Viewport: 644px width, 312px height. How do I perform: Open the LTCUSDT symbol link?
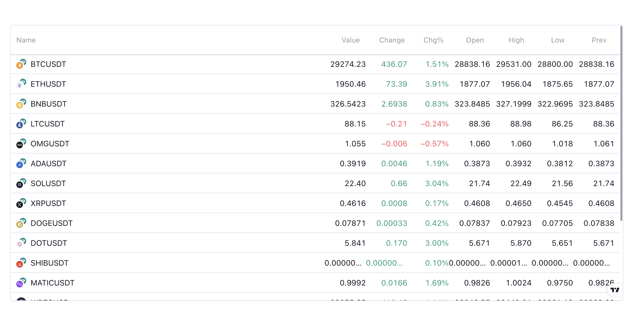(x=47, y=124)
